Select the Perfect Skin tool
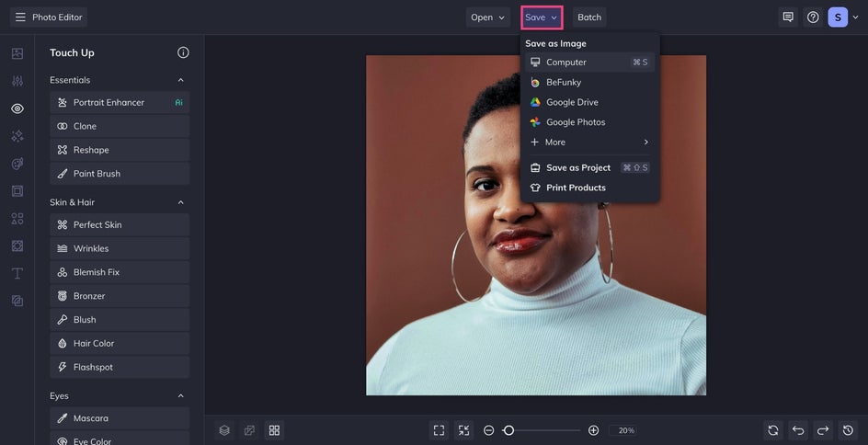Image resolution: width=868 pixels, height=445 pixels. [120, 224]
